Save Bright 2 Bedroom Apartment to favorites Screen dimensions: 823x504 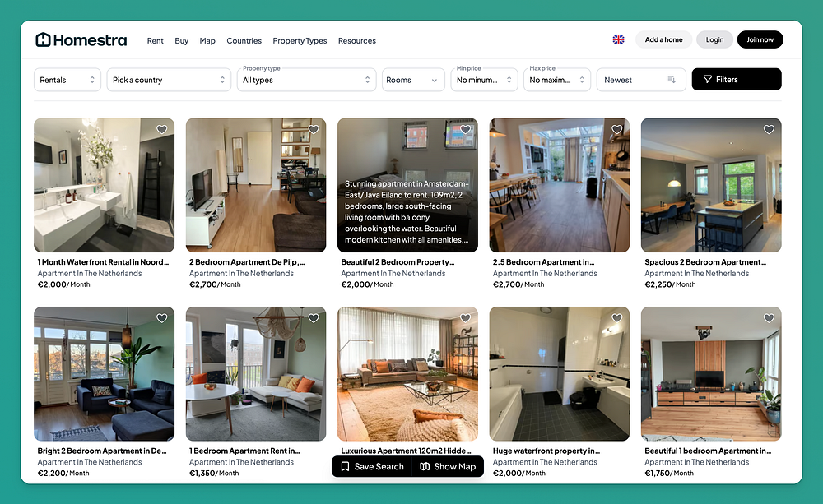pos(161,318)
